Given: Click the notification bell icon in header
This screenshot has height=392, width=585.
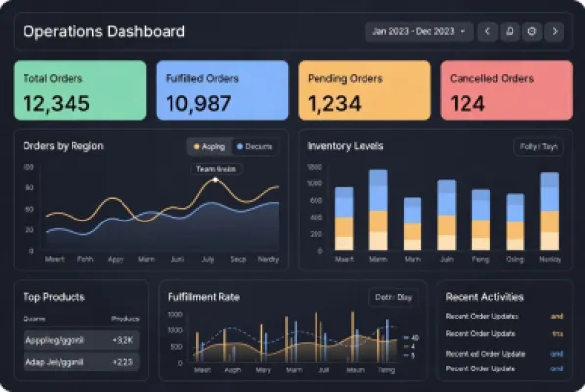Looking at the screenshot, I should (510, 31).
